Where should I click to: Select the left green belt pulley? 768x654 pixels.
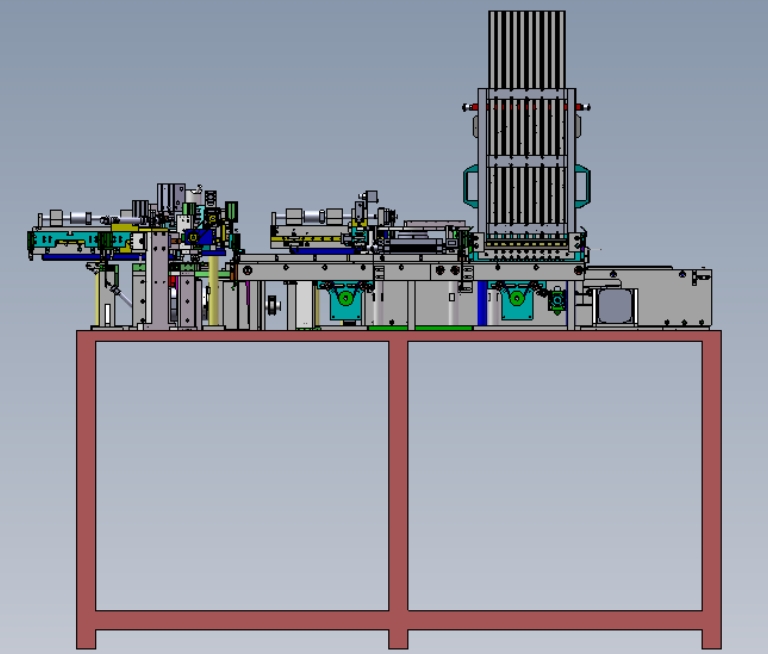tap(346, 297)
